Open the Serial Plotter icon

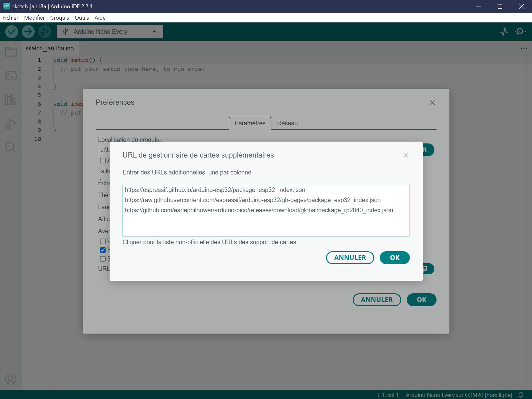pos(504,32)
